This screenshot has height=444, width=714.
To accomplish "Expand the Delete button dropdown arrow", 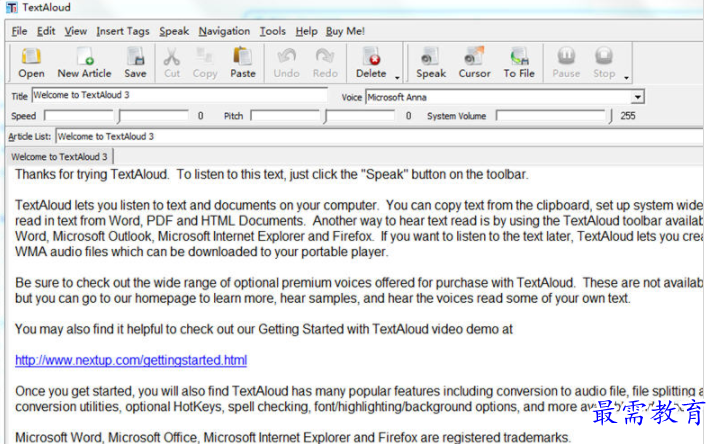I will (x=397, y=77).
